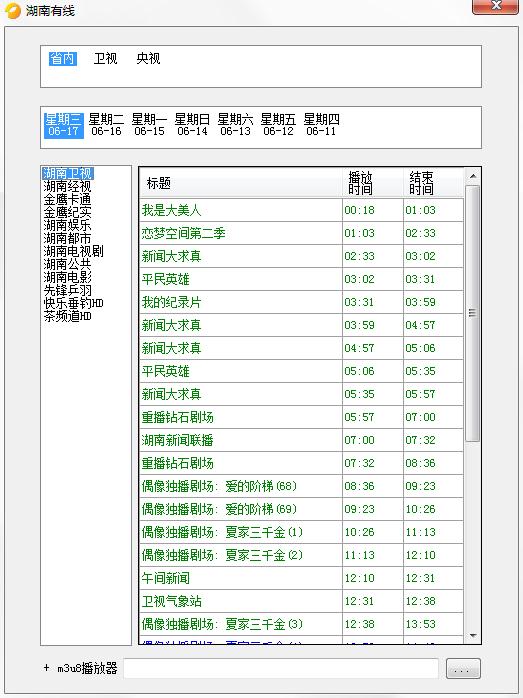Select the 湖南新闻联播 program row

pyautogui.click(x=301, y=440)
